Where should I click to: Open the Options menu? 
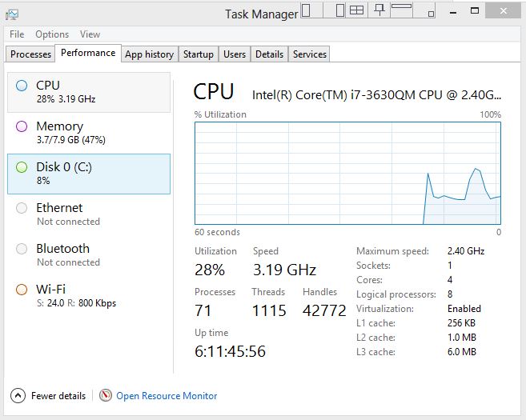pyautogui.click(x=52, y=34)
